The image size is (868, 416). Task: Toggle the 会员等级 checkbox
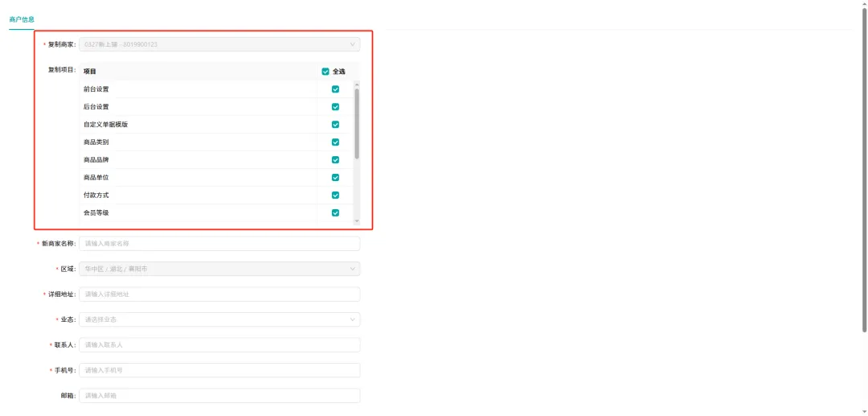(335, 213)
